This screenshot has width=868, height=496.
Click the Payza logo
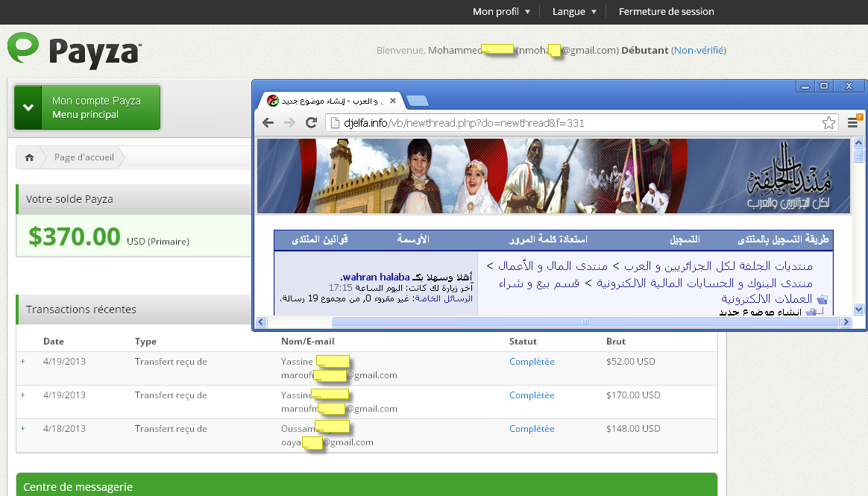click(x=74, y=51)
